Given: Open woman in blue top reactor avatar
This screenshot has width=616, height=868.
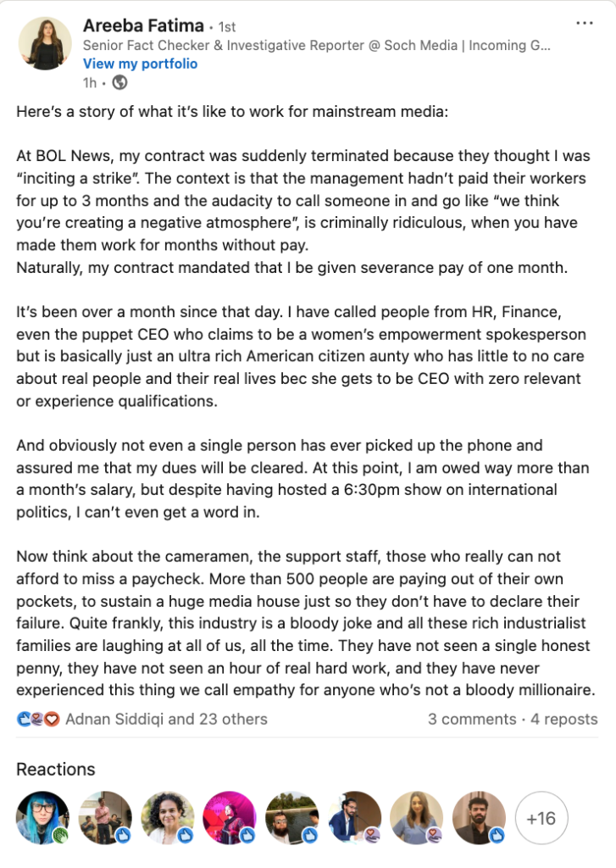Looking at the screenshot, I should [x=417, y=818].
